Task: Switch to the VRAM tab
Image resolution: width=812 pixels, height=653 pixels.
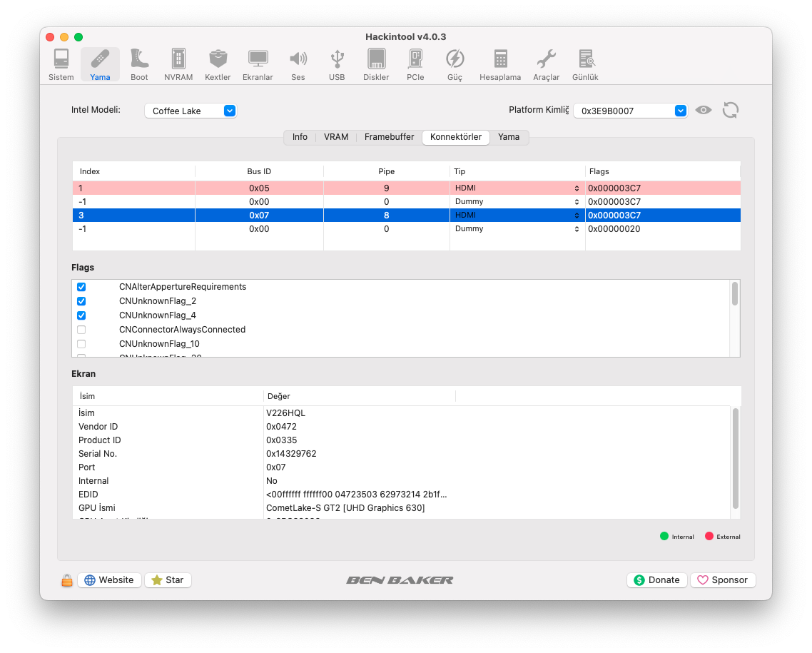Action: [336, 137]
